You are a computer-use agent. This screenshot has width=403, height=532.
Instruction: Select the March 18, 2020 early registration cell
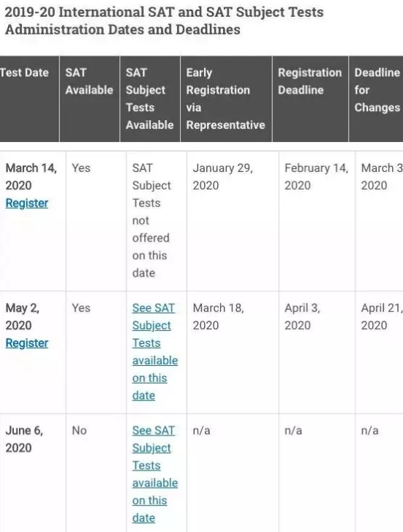[x=218, y=317]
